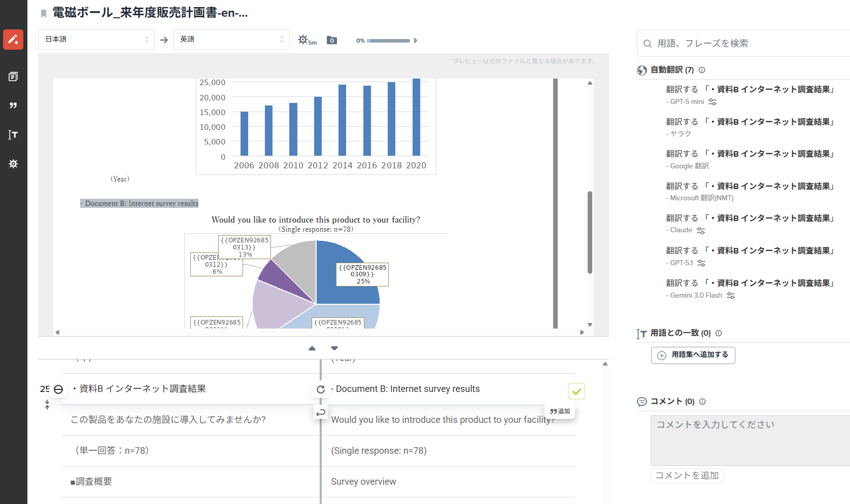Screen dimensions: 850x504
Task: Toggle the lock circle icon on segment 25
Action: pos(58,389)
